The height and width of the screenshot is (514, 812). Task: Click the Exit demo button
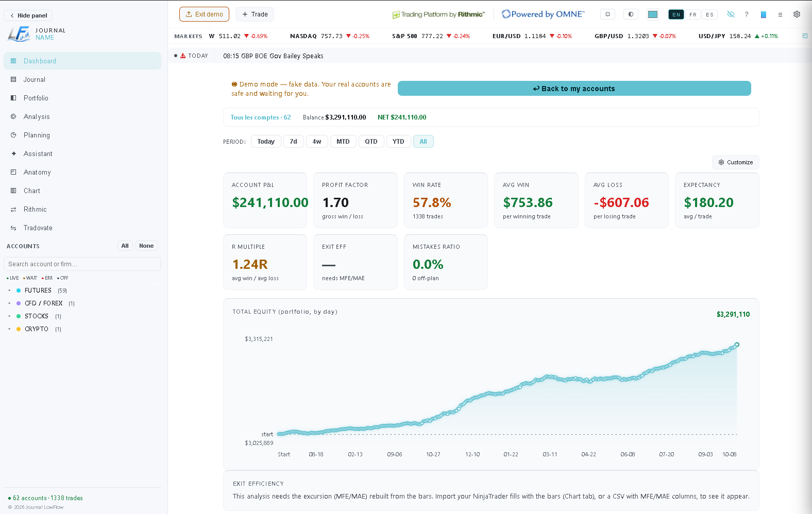(x=204, y=14)
